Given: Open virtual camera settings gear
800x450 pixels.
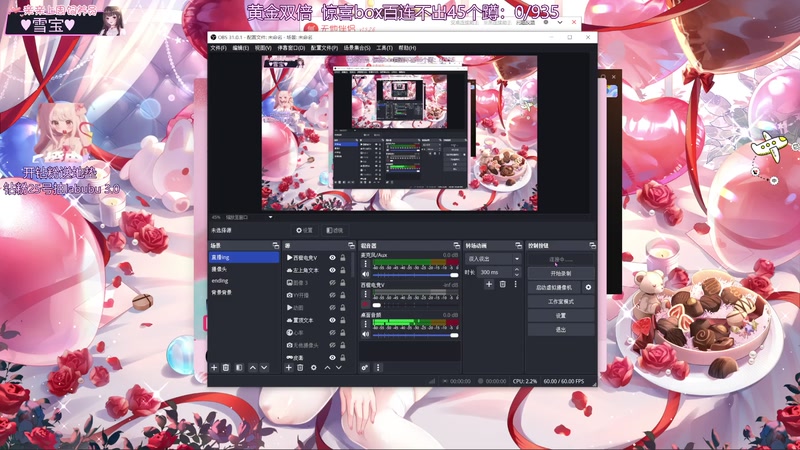Looking at the screenshot, I should pyautogui.click(x=588, y=287).
